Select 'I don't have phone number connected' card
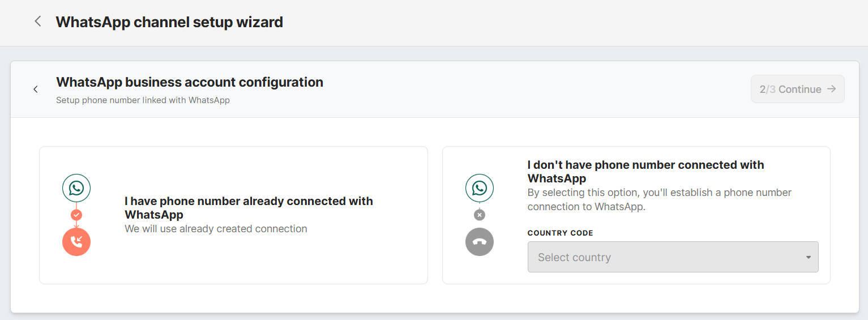Screen dimensions: 868x320 click(x=636, y=215)
